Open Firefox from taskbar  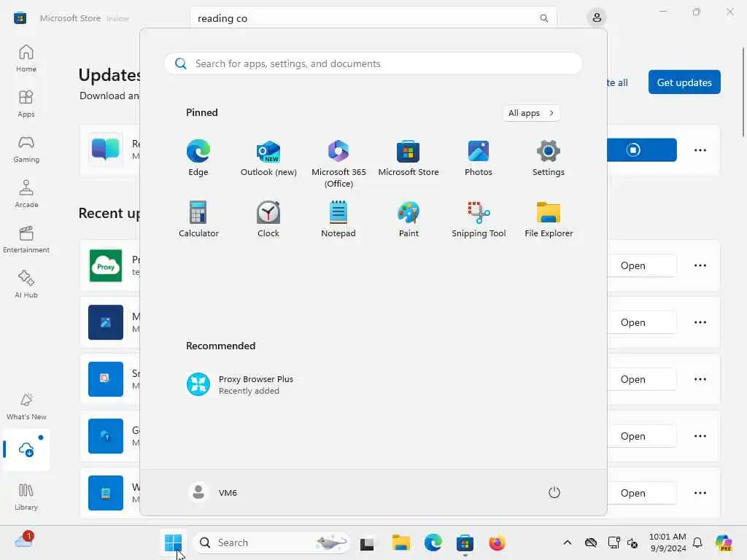tap(497, 542)
